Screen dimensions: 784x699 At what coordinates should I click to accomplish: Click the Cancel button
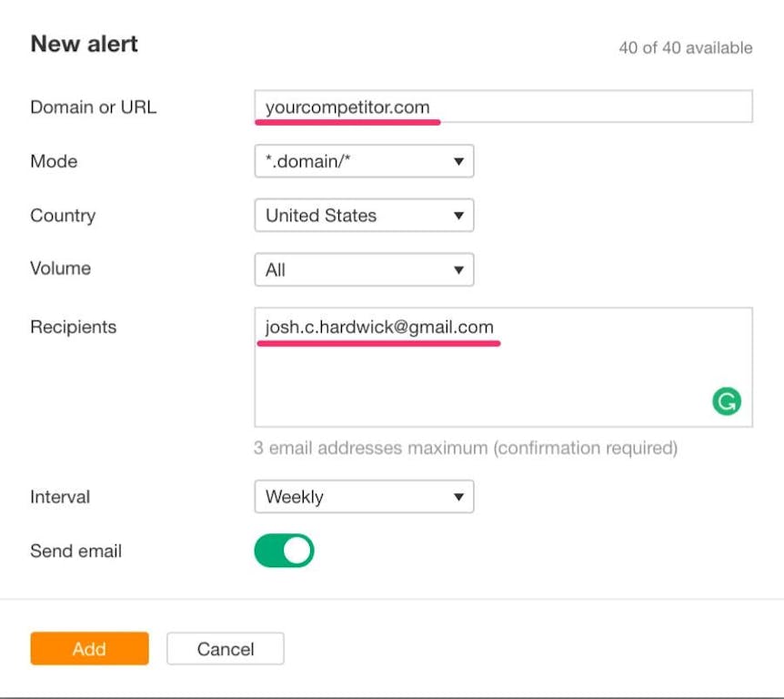click(226, 649)
